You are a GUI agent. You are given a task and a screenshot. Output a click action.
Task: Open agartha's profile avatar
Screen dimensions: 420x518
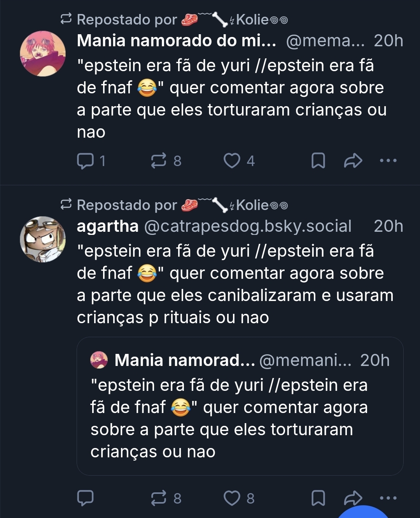click(x=43, y=239)
